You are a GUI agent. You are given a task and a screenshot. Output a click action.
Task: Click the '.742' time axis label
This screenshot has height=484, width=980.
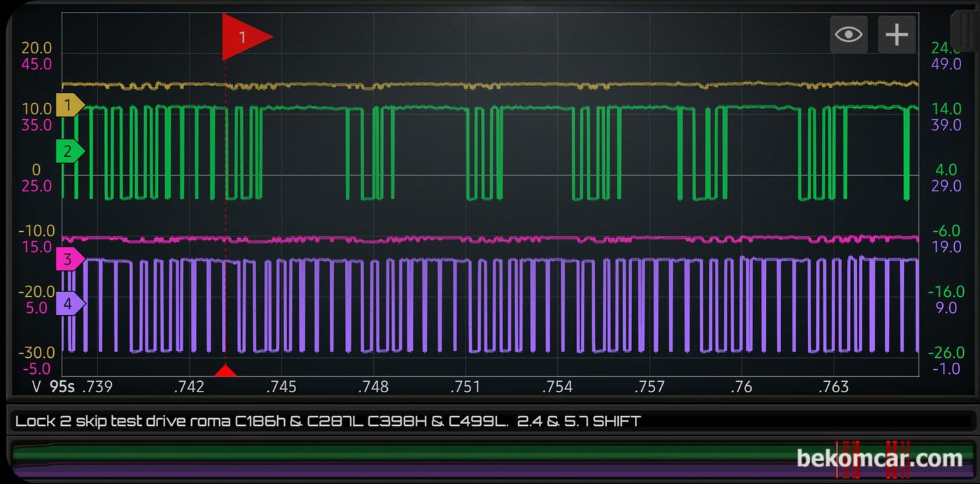189,387
